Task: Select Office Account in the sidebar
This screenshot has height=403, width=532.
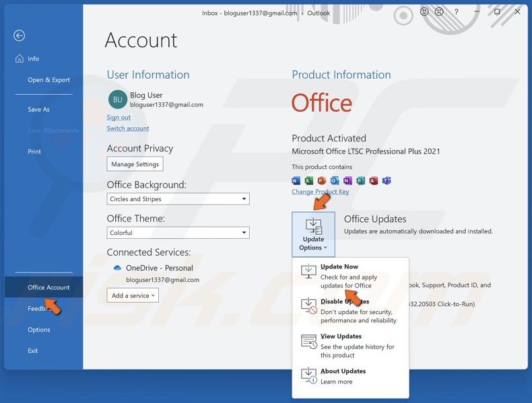Action: click(x=44, y=287)
